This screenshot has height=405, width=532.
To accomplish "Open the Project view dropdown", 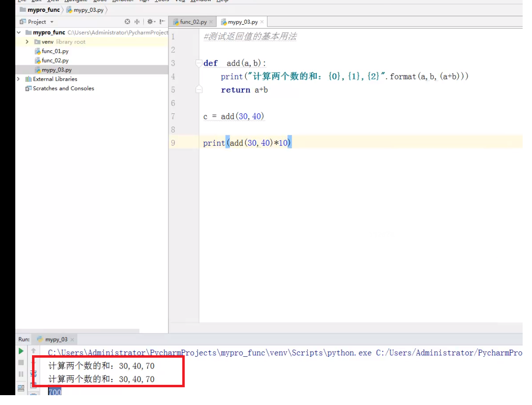I will tap(52, 22).
